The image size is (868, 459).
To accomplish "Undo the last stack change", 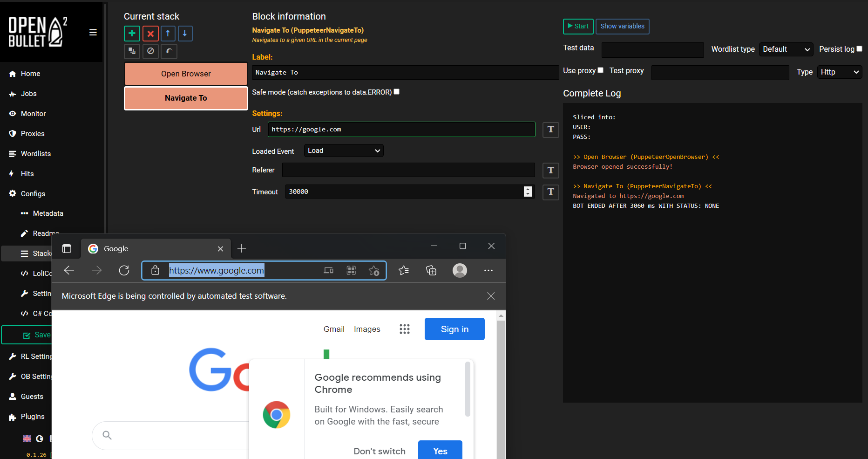I will click(x=169, y=51).
